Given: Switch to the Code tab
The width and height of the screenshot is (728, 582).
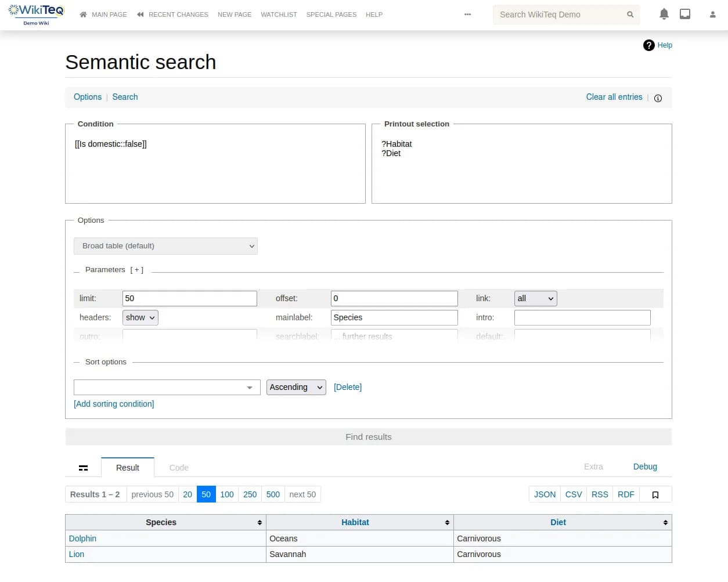Looking at the screenshot, I should pyautogui.click(x=179, y=467).
